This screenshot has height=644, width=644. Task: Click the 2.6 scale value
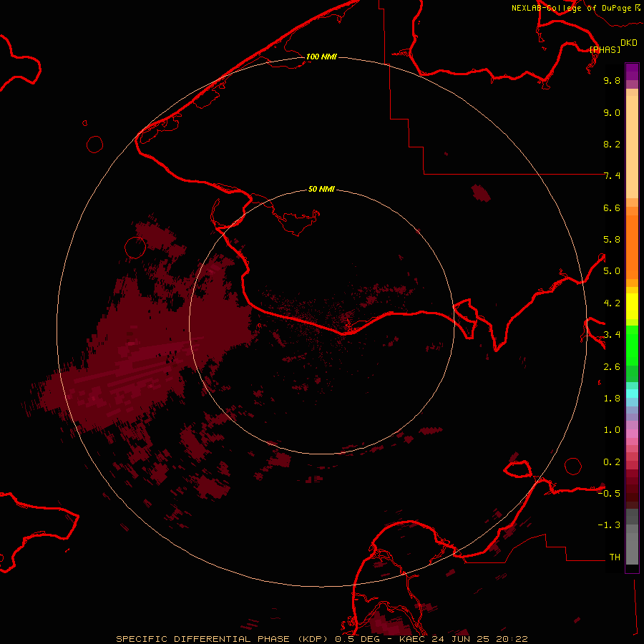pos(612,367)
